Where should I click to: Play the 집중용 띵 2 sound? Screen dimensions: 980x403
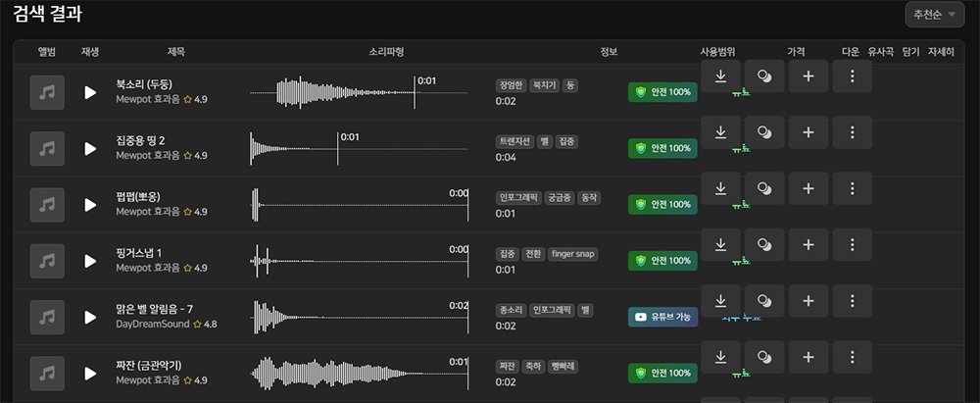(x=90, y=148)
